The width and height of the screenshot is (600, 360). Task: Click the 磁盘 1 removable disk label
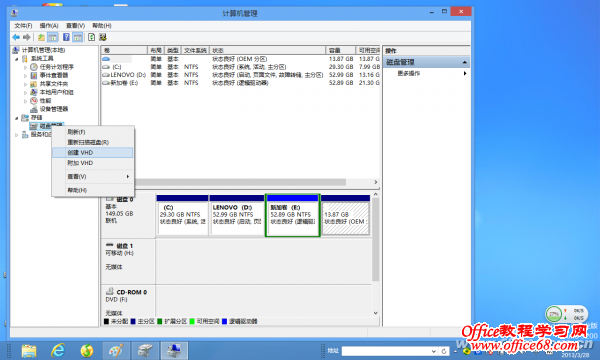coord(128,262)
